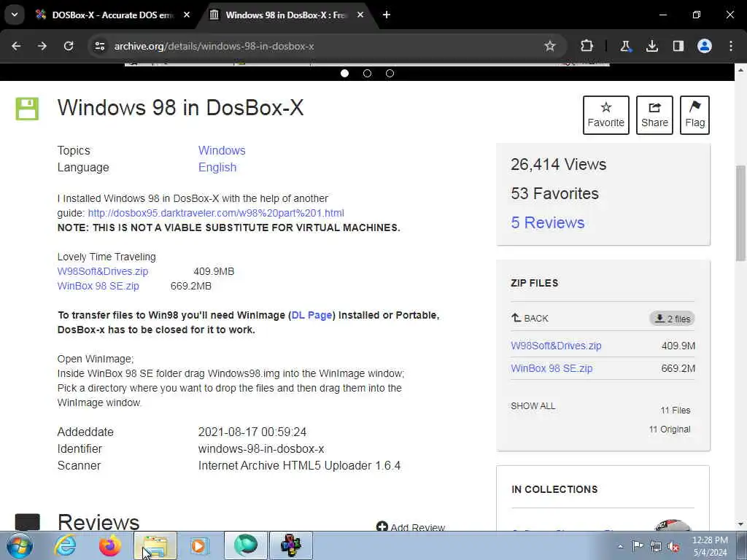Share this archive item
This screenshot has height=560, width=747.
654,115
